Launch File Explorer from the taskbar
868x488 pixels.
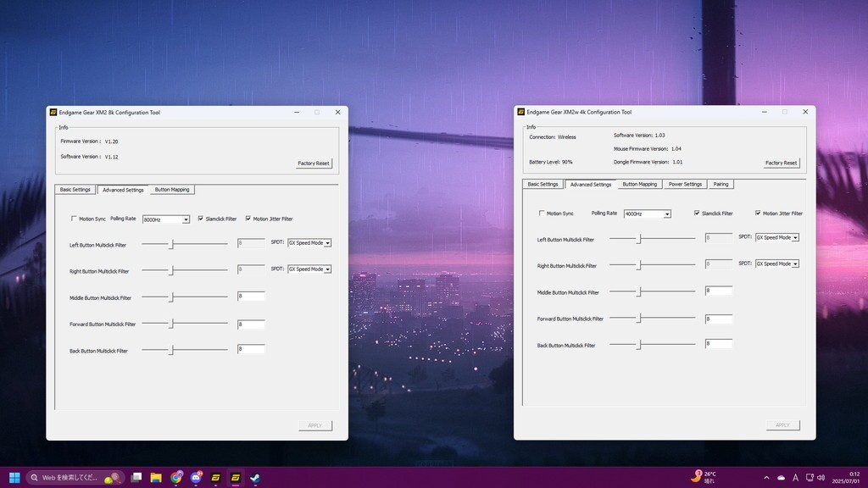pyautogui.click(x=156, y=477)
